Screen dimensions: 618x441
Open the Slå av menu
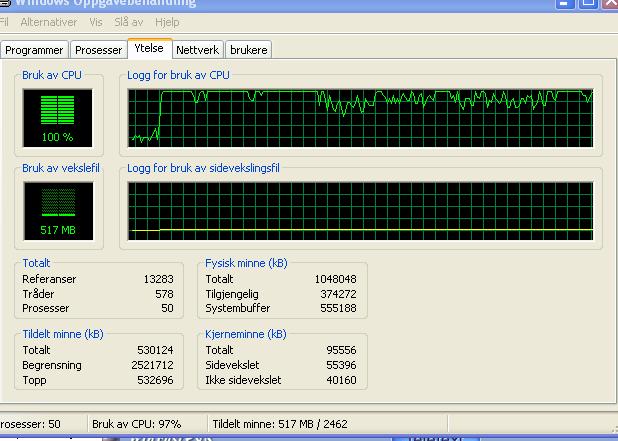pyautogui.click(x=128, y=22)
